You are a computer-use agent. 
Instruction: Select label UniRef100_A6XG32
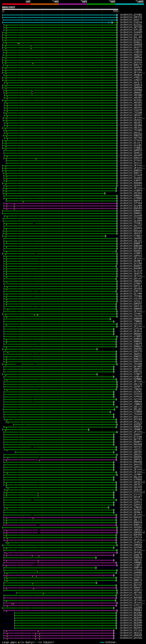click(x=131, y=633)
